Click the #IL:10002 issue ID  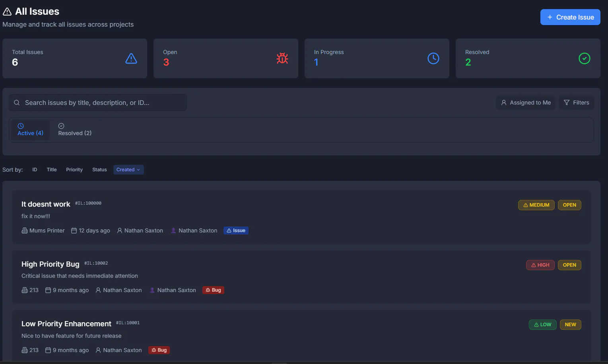coord(96,263)
